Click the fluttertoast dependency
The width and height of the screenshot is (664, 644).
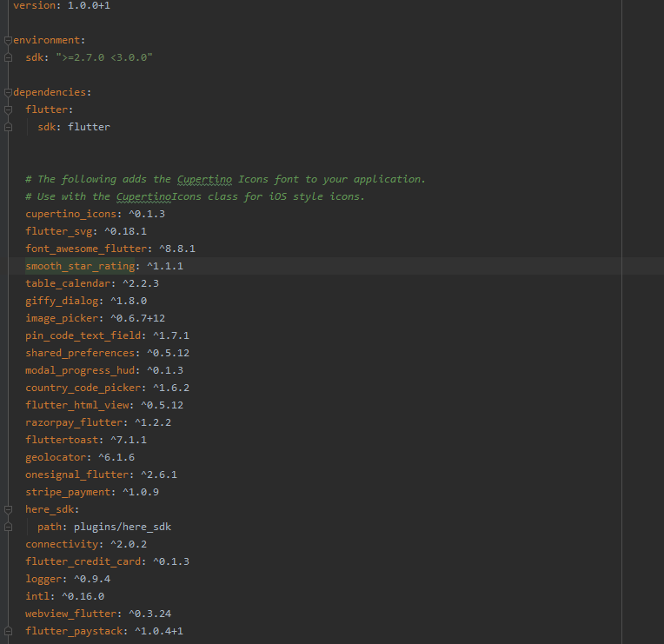tap(86, 440)
